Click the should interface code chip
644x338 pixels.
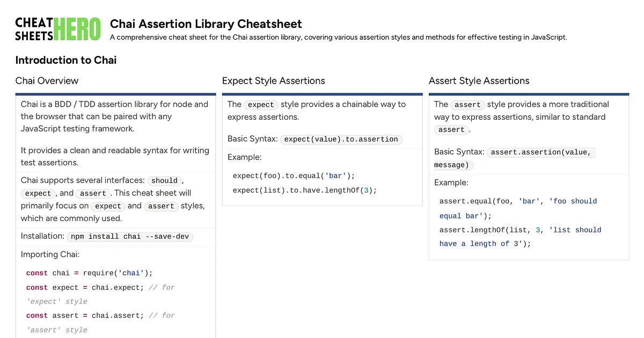164,181
